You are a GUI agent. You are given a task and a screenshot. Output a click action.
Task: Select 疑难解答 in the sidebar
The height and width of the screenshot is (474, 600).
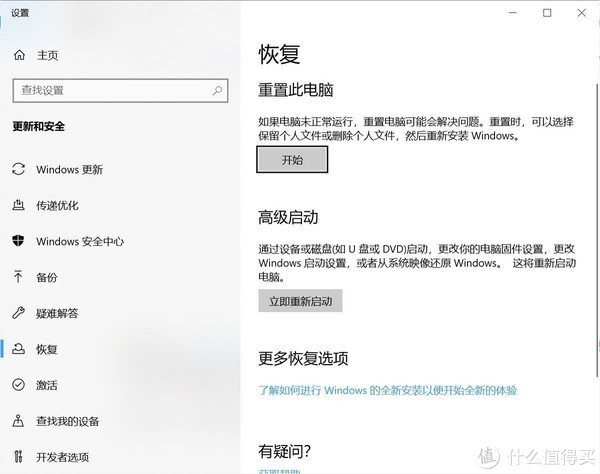[57, 313]
